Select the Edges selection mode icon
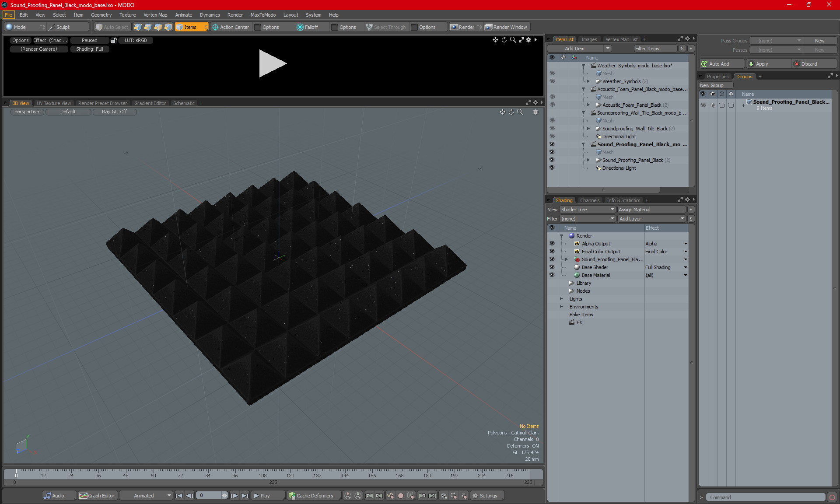The width and height of the screenshot is (840, 504). click(x=148, y=27)
